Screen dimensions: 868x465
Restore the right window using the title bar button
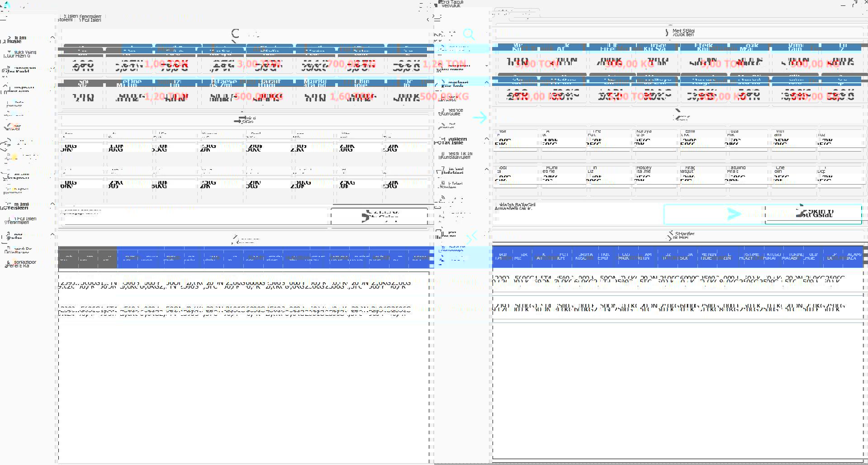[854, 5]
